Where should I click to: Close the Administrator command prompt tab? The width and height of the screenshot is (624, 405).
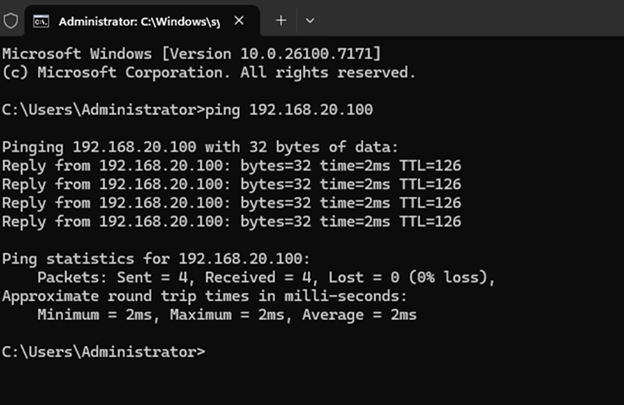pyautogui.click(x=239, y=20)
